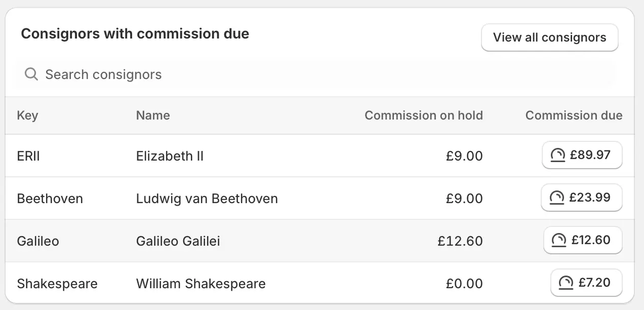644x310 pixels.
Task: Click the ERII consignor key
Action: (28, 156)
